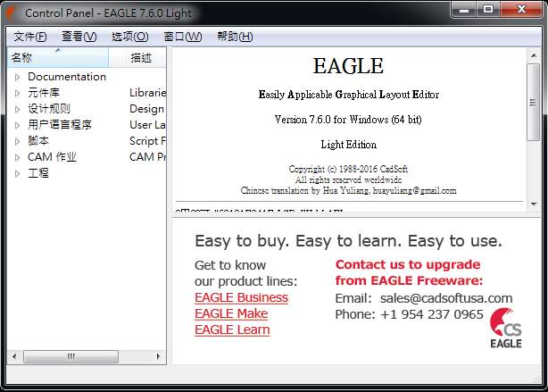Viewport: 548px width, 392px height.
Task: Follow the EAGLE Business link
Action: 242,297
